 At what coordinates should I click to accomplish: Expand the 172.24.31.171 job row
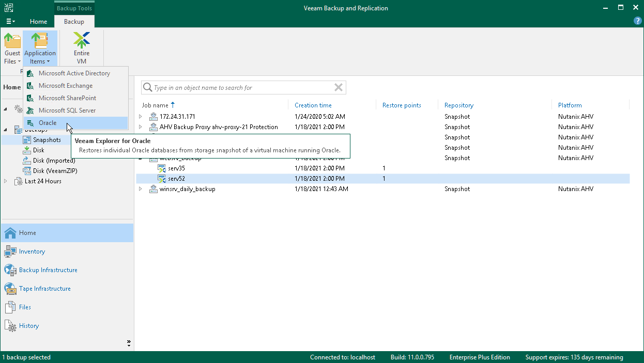click(x=141, y=117)
